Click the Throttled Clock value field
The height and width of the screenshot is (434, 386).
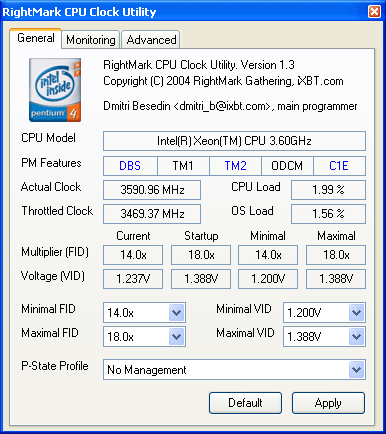click(152, 214)
